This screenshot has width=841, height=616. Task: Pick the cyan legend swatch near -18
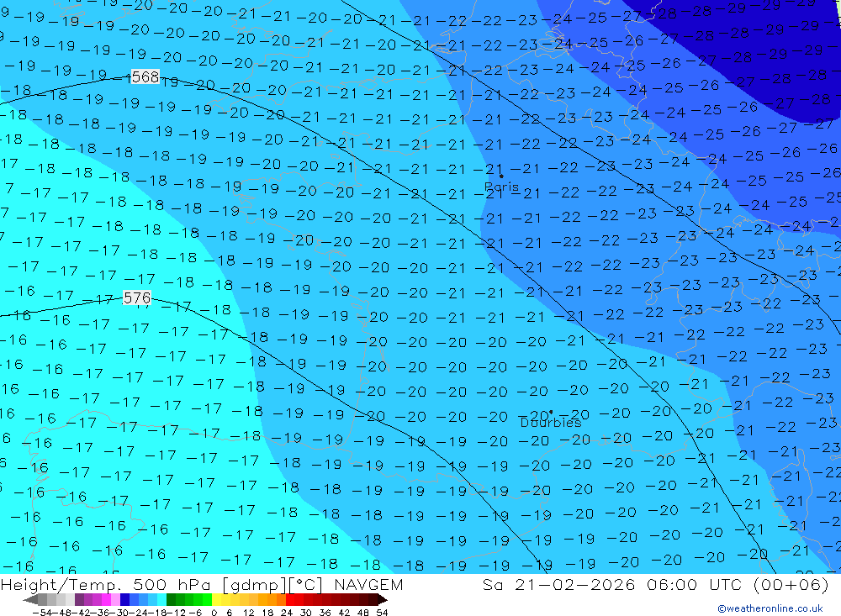pos(161,600)
